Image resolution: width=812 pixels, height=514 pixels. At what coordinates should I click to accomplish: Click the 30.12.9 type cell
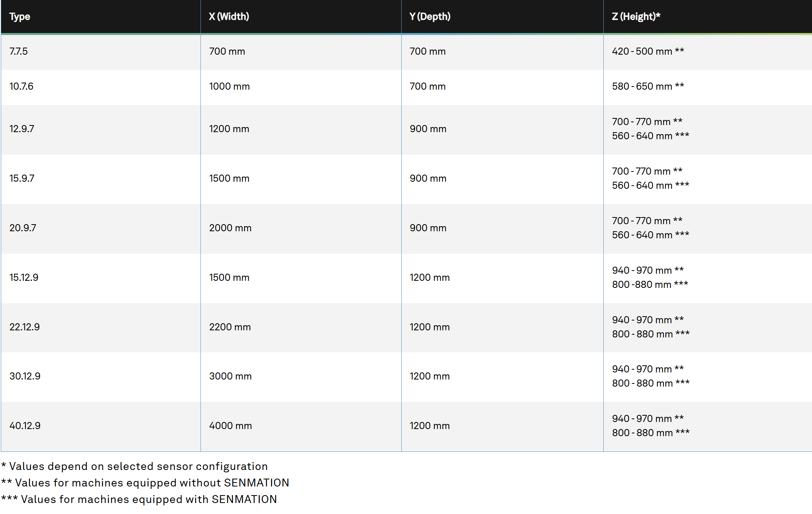click(101, 377)
